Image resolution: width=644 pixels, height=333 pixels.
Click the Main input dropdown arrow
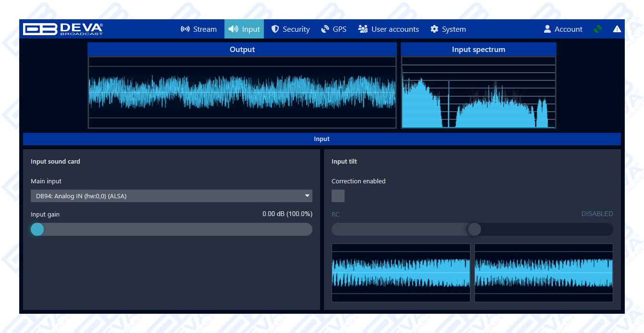coord(307,196)
